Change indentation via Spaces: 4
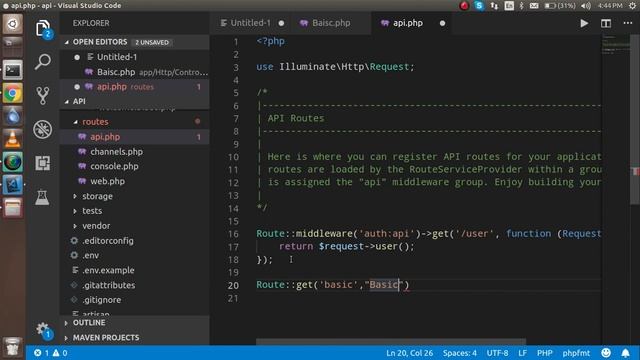The width and height of the screenshot is (640, 360). pos(460,353)
